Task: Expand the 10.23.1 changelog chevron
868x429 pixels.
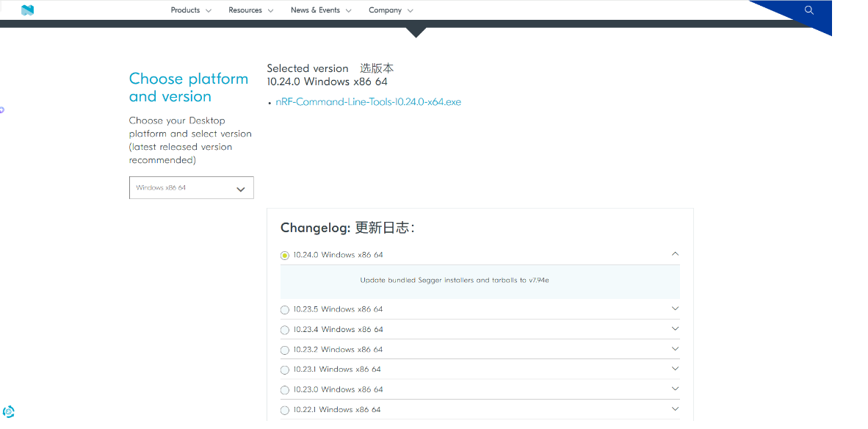Action: [x=675, y=369]
